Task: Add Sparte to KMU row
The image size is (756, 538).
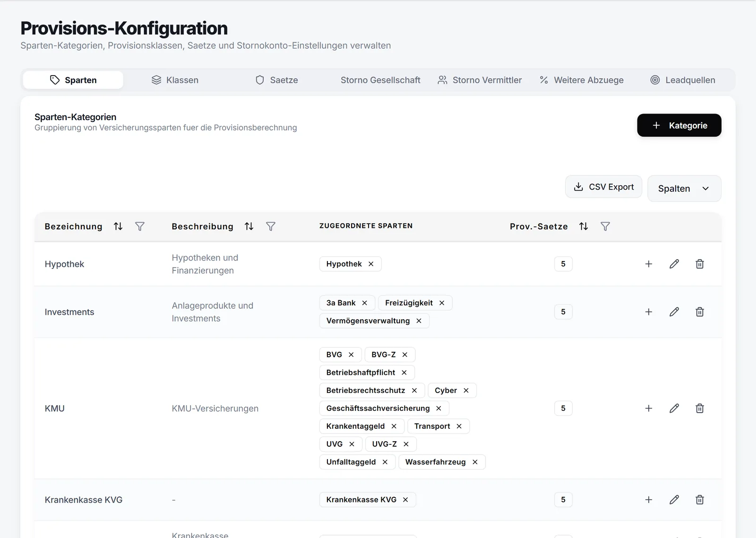Action: point(649,408)
